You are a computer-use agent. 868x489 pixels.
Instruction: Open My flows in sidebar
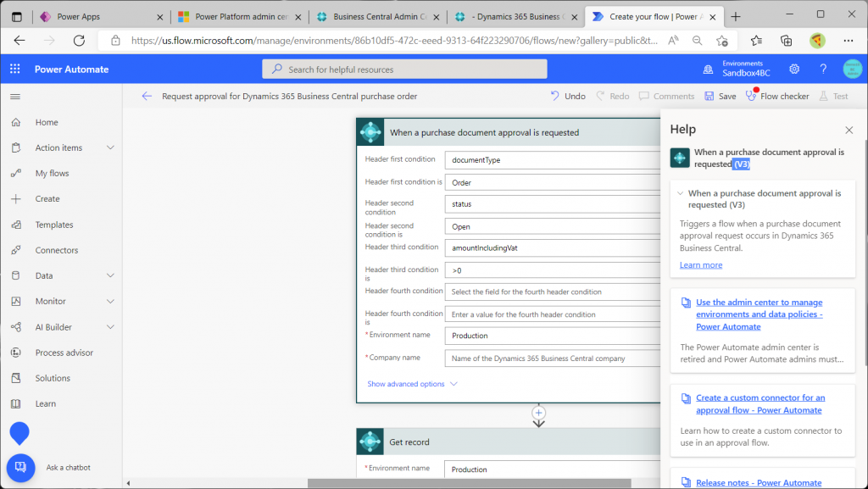tap(52, 173)
